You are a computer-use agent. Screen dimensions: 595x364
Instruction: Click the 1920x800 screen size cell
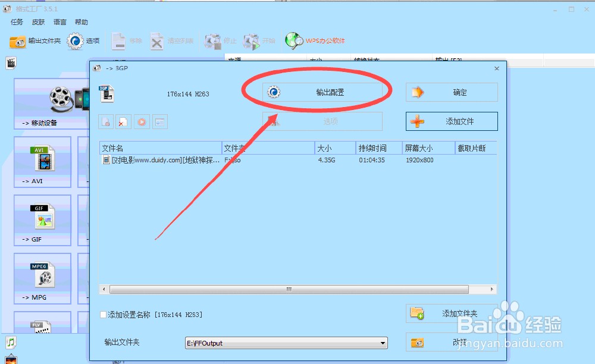click(x=419, y=160)
